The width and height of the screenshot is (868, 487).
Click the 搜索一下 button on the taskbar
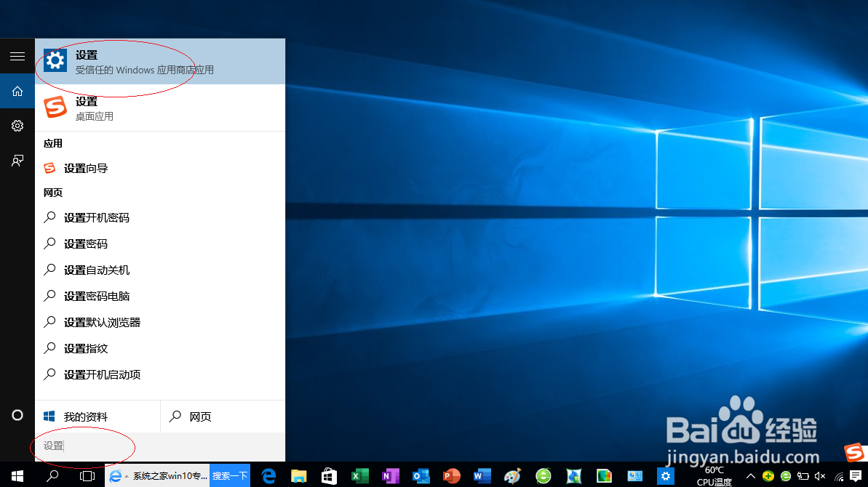coord(230,476)
